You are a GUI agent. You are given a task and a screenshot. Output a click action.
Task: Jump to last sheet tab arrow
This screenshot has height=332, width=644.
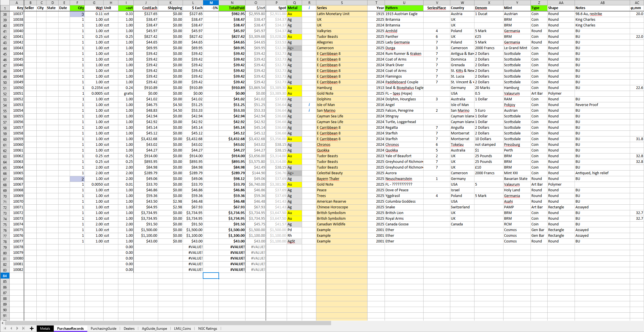(24, 329)
